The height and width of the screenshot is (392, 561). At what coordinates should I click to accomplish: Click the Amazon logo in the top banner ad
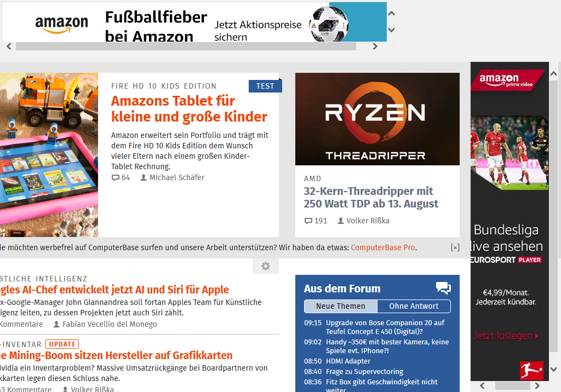point(61,24)
